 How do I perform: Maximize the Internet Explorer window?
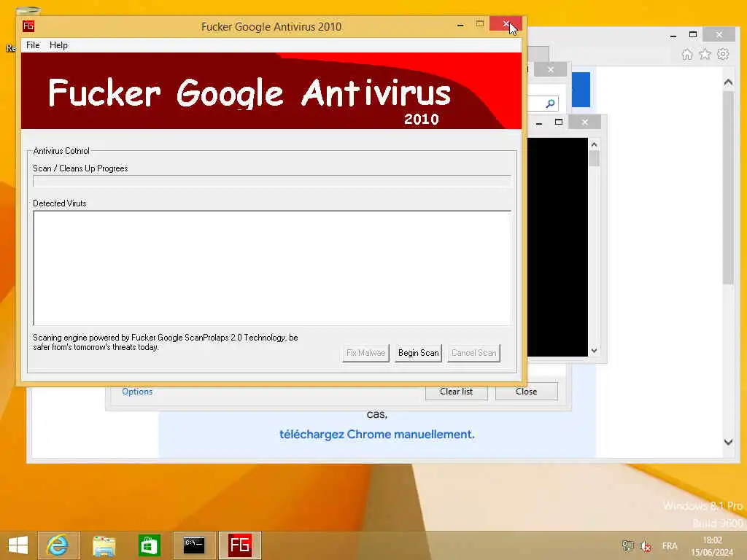pos(693,35)
